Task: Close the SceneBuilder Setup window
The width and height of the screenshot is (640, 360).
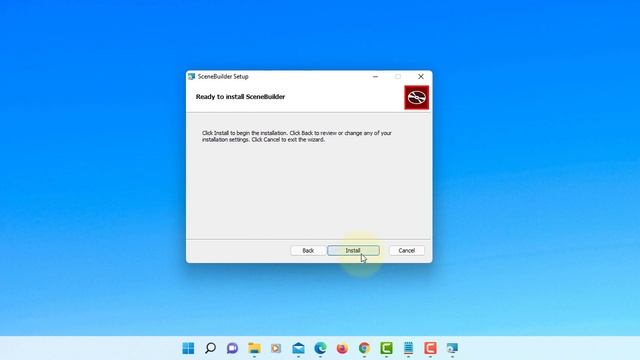Action: pos(421,76)
